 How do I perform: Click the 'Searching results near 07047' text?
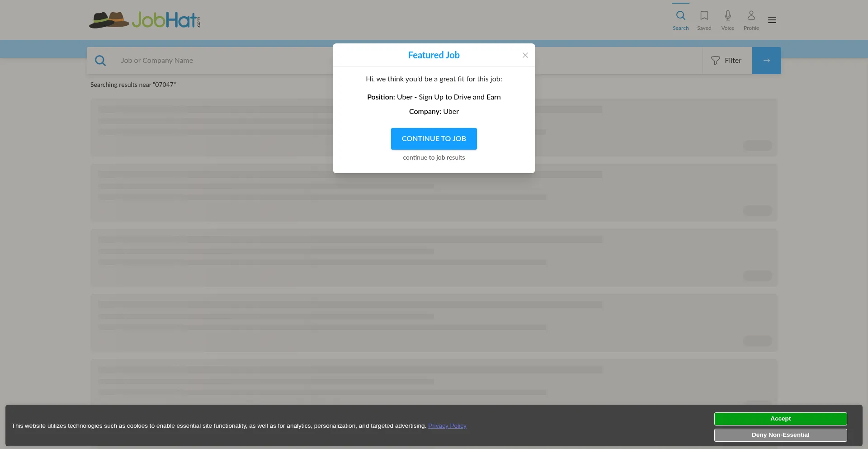point(133,85)
